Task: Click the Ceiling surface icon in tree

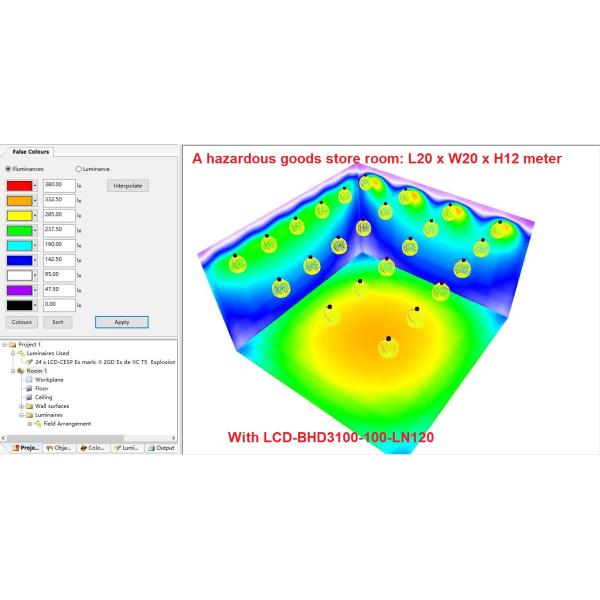Action: point(29,397)
